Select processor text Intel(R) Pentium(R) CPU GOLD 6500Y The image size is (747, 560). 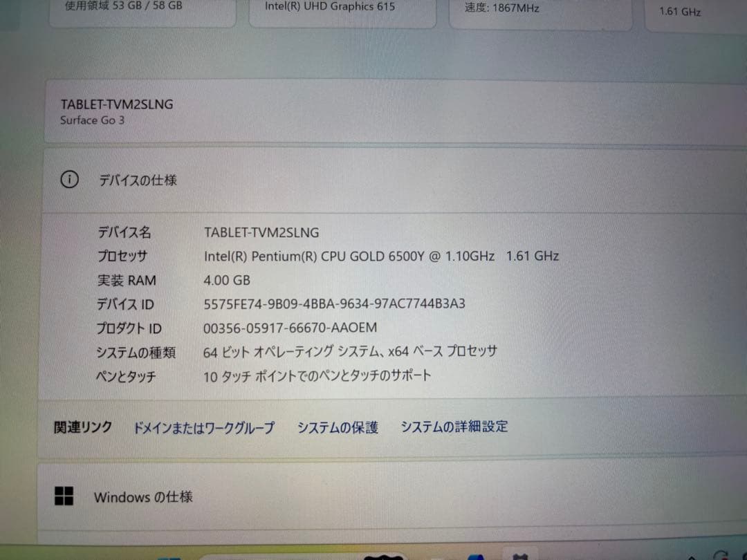[314, 256]
